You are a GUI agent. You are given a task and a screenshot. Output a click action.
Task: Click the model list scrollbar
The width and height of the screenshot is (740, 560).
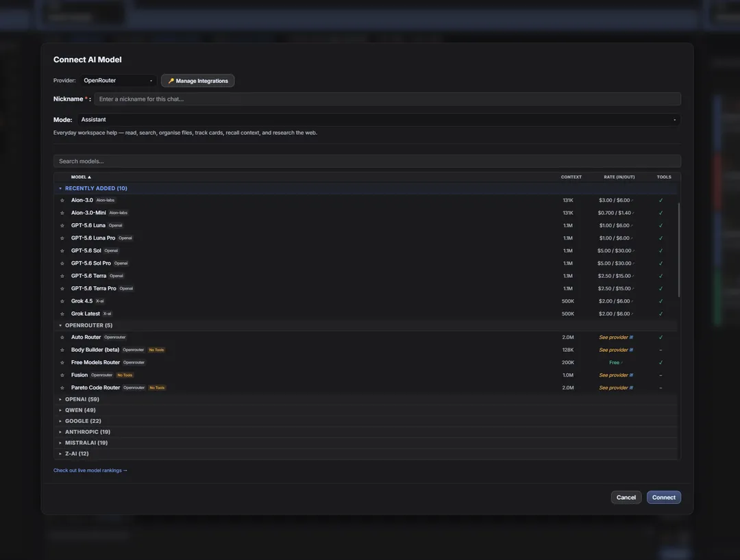pyautogui.click(x=678, y=250)
